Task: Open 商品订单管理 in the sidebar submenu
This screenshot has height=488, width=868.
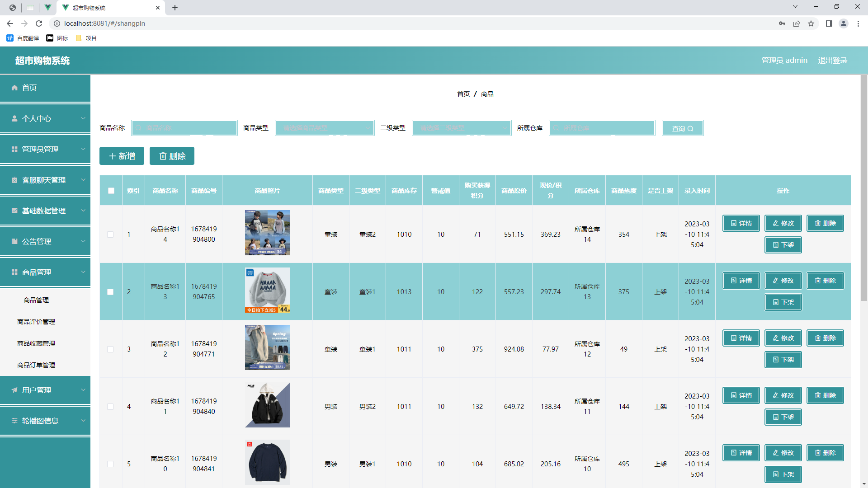Action: [36, 365]
